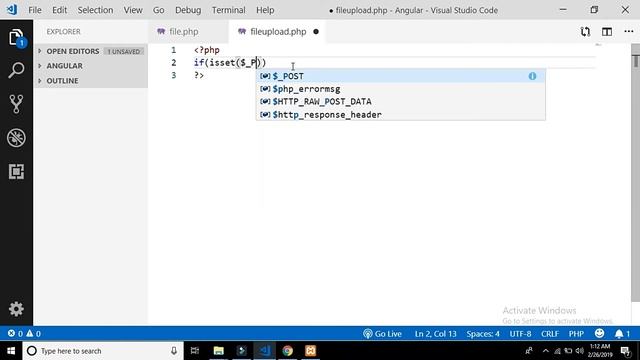The height and width of the screenshot is (360, 640).
Task: Open notifications bell in status bar
Action: pyautogui.click(x=622, y=333)
